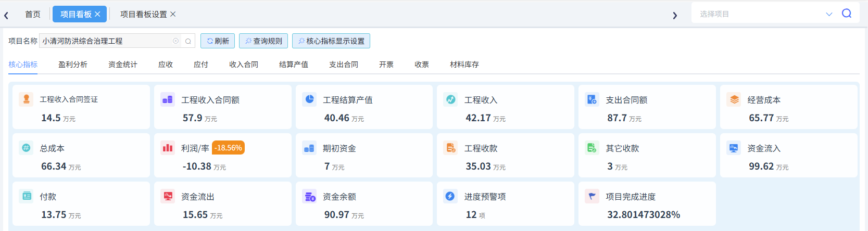The image size is (868, 231).
Task: Click the 利润/率 bar chart icon
Action: 168,148
